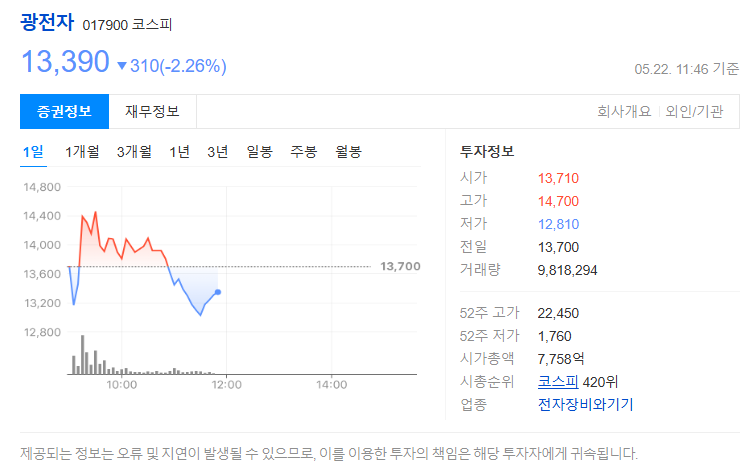753x468 pixels.
Task: Click the tallest volume bar in chart
Action: (x=83, y=355)
